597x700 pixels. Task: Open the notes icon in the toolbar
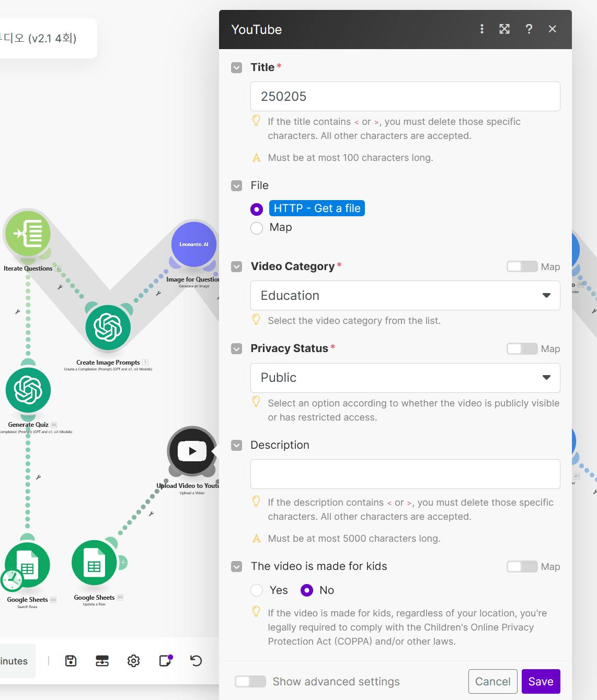tap(165, 661)
